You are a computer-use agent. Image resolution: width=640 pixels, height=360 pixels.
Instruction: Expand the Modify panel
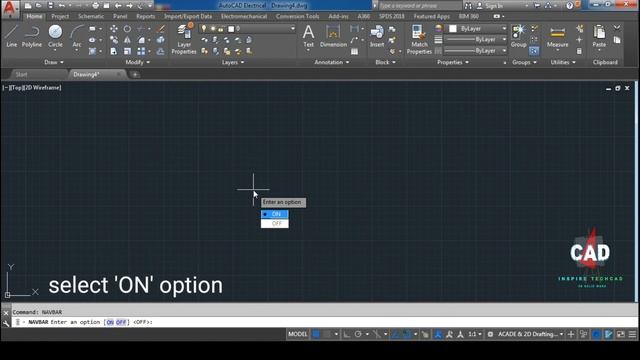point(138,62)
